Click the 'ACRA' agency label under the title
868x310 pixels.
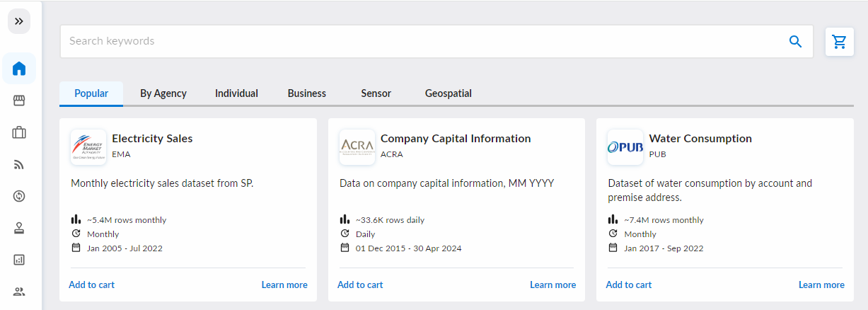coord(391,154)
